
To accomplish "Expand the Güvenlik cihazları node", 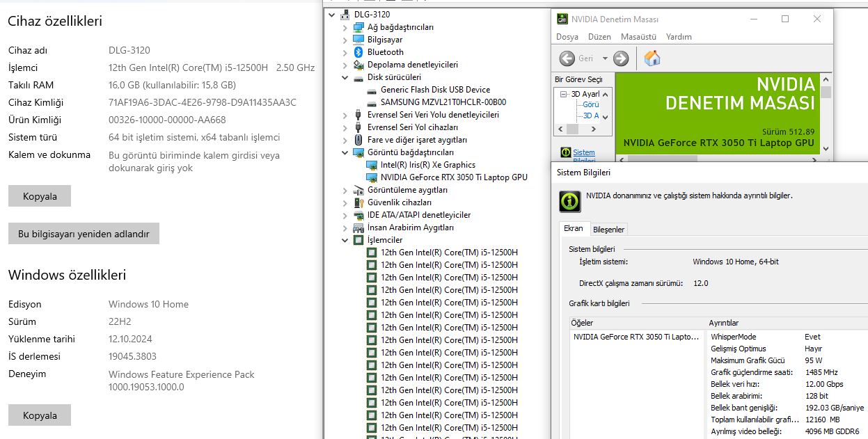I will point(345,202).
